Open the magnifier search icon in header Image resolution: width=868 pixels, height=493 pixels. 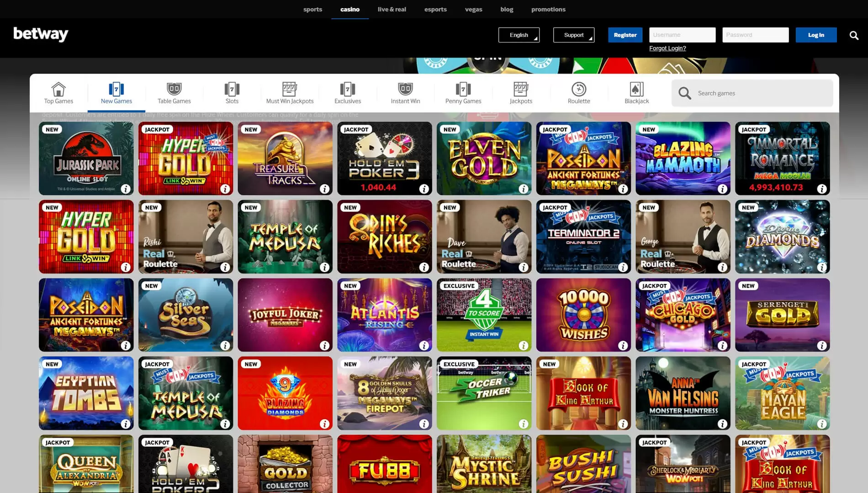tap(854, 35)
